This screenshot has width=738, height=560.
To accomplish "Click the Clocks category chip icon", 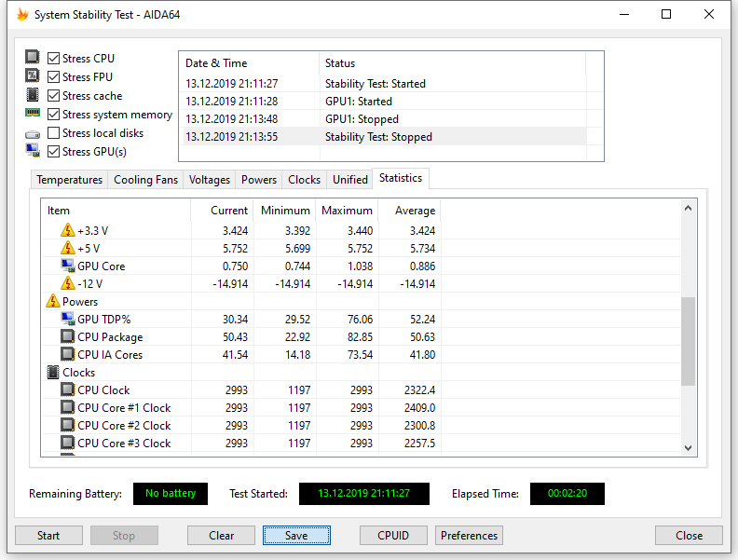I will 53,372.
